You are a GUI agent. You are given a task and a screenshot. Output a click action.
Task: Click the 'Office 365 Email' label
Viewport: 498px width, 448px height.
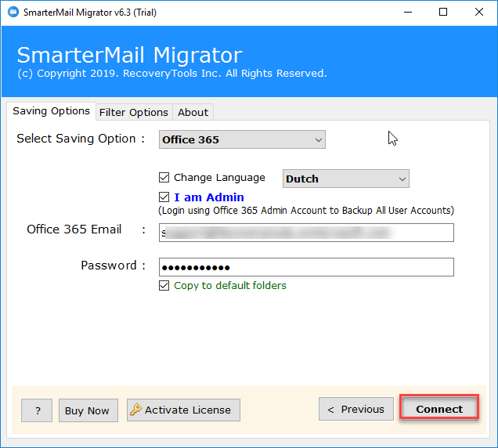74,229
